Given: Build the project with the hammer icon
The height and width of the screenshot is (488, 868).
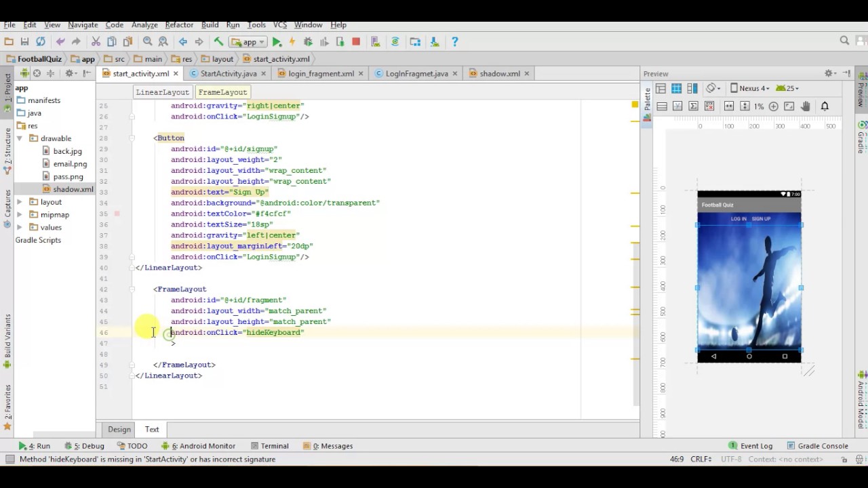Looking at the screenshot, I should click(x=218, y=42).
